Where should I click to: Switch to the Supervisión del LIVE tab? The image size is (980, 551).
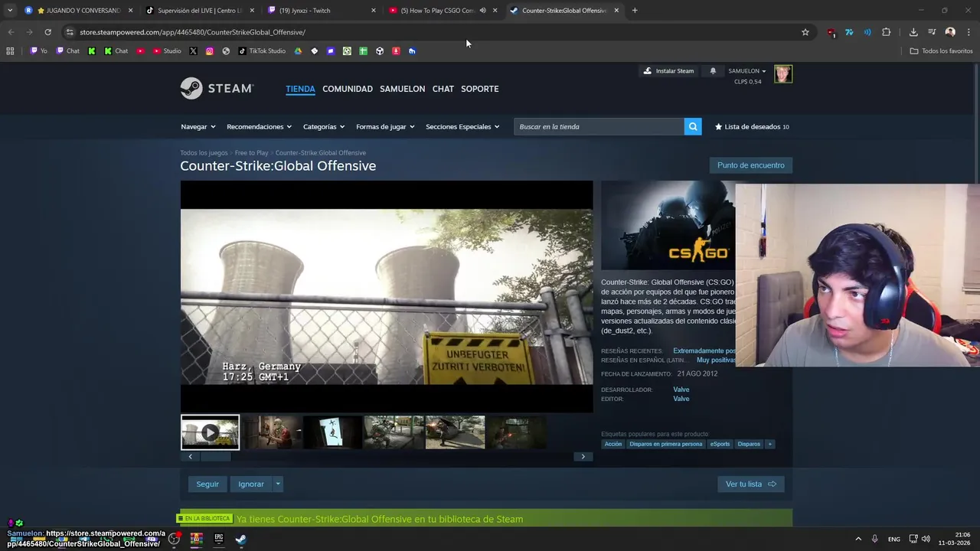(201, 11)
